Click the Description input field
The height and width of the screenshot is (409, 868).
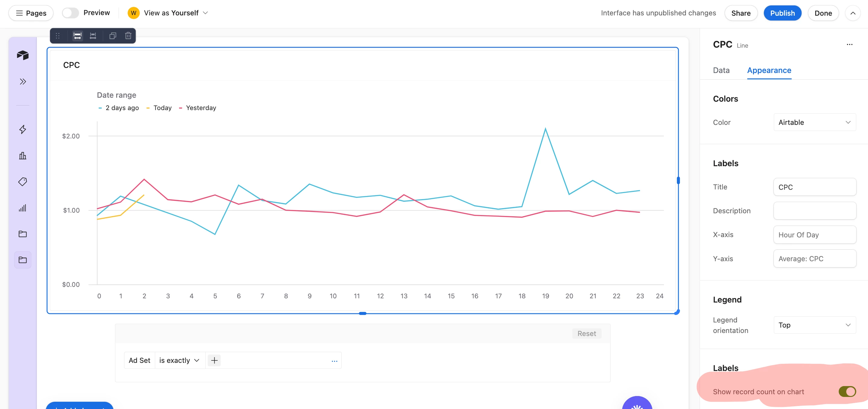tap(814, 211)
